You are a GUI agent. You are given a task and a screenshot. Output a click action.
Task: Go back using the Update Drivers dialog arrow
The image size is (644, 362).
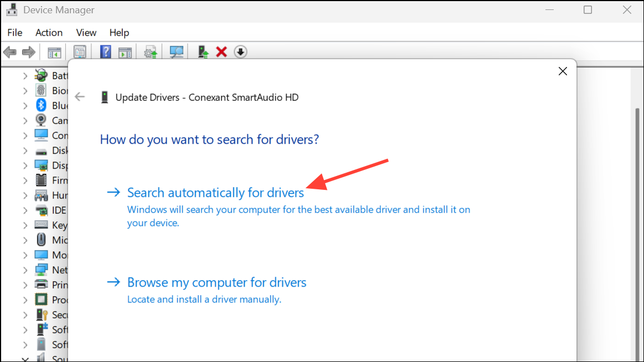click(x=80, y=97)
